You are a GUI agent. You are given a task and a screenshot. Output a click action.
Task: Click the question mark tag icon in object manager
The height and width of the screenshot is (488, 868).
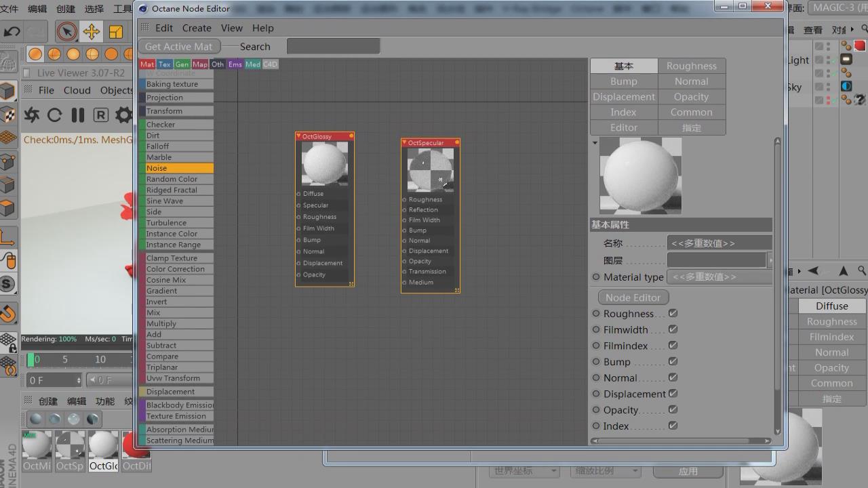click(x=860, y=100)
